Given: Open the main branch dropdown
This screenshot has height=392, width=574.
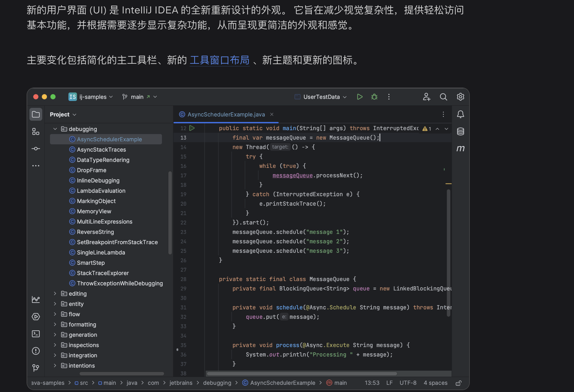Looking at the screenshot, I should point(140,97).
